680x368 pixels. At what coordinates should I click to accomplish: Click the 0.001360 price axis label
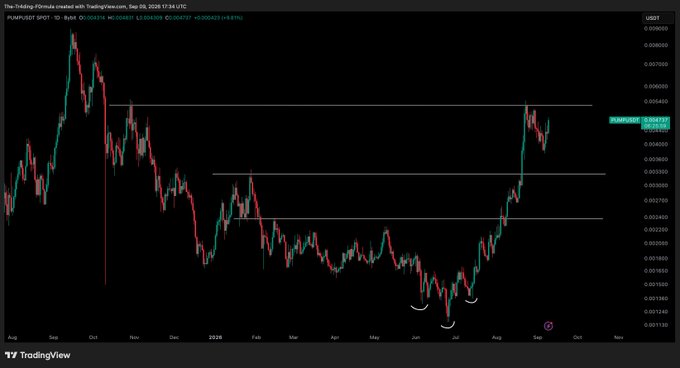(656, 299)
